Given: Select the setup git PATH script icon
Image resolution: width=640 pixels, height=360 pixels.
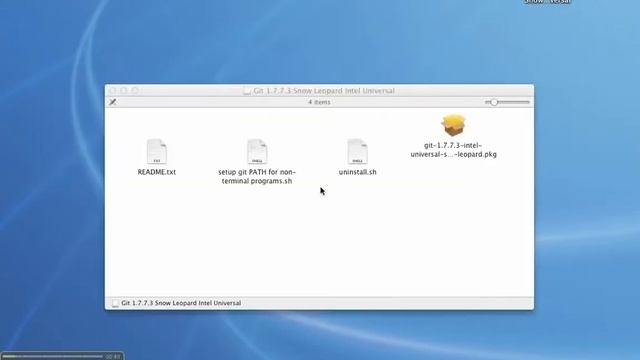Looking at the screenshot, I should tap(257, 151).
